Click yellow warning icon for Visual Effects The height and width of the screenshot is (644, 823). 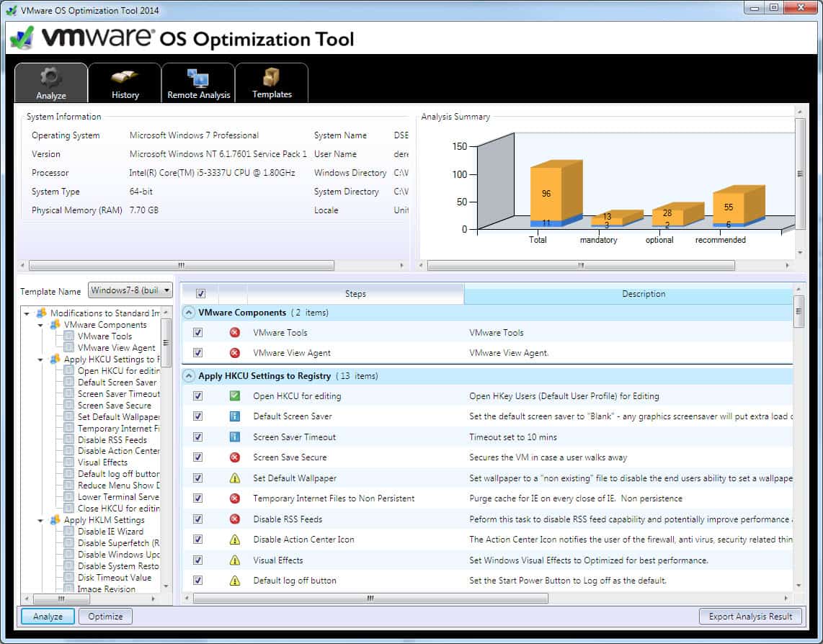tap(235, 560)
